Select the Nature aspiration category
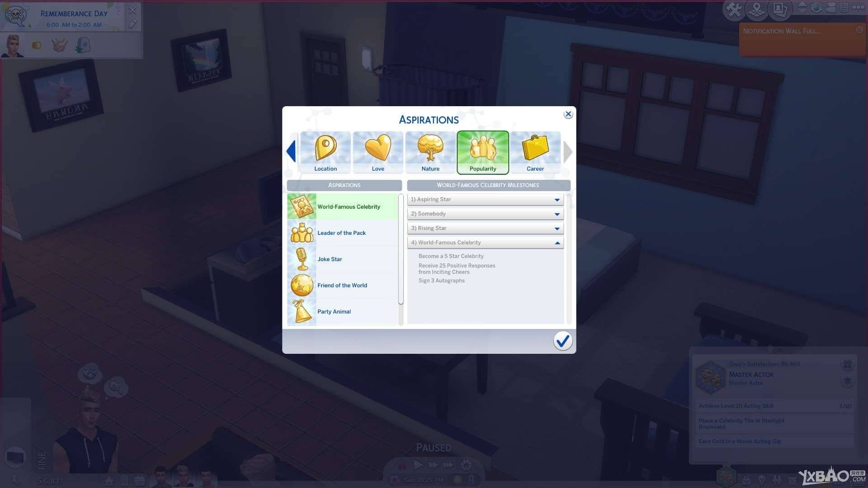The image size is (868, 488). (x=430, y=152)
